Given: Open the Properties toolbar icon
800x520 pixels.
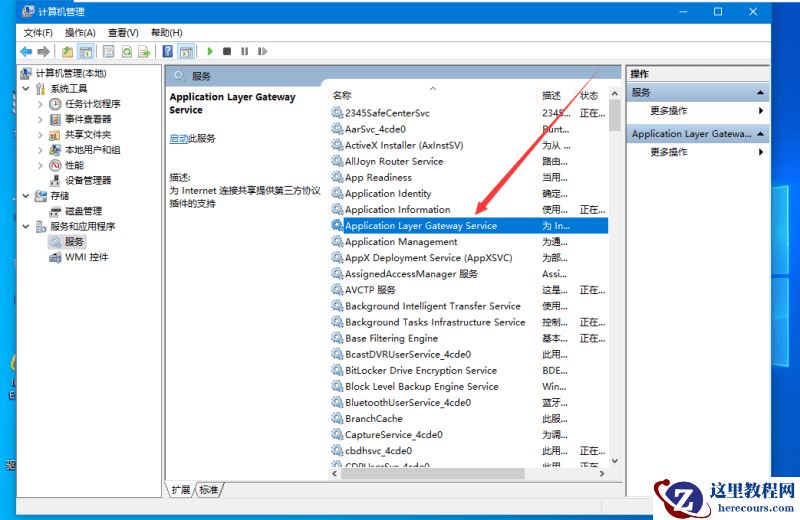Looking at the screenshot, I should [108, 52].
